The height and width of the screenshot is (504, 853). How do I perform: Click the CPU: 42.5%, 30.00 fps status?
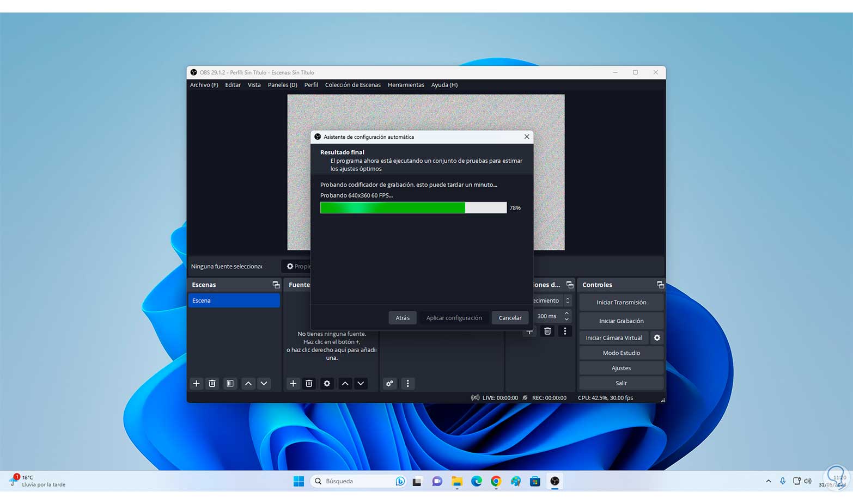[605, 398]
